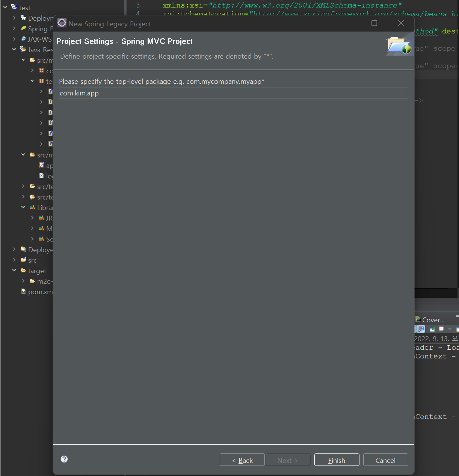Click the Java Resources icon in the tree
459x476 pixels.
pos(23,49)
